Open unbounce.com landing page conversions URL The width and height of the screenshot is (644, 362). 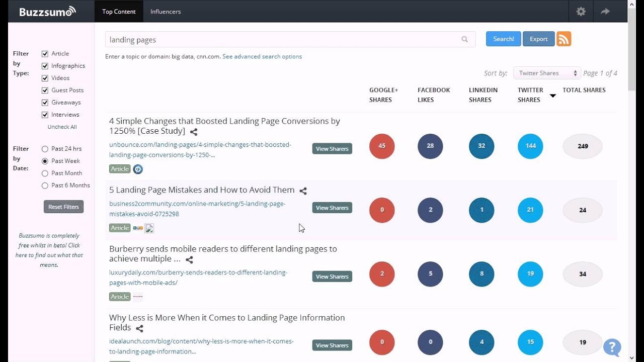[x=200, y=150]
